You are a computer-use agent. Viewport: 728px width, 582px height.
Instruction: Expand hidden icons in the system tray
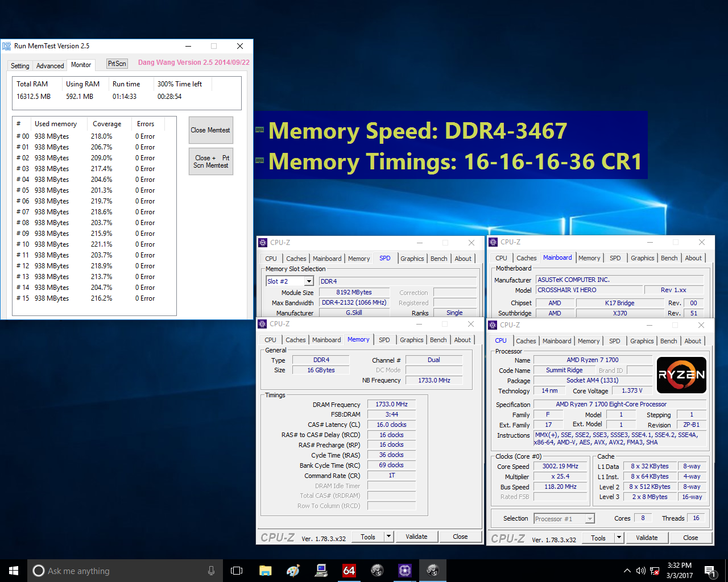[627, 570]
